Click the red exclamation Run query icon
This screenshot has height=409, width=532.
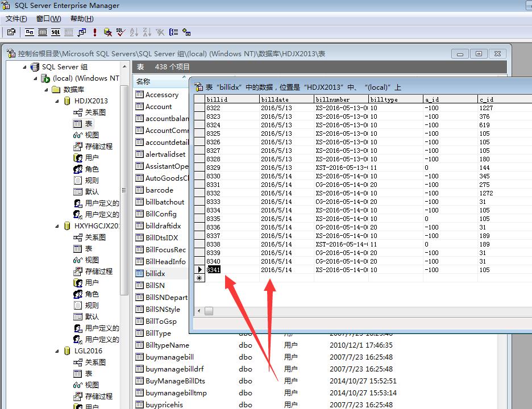[x=95, y=32]
